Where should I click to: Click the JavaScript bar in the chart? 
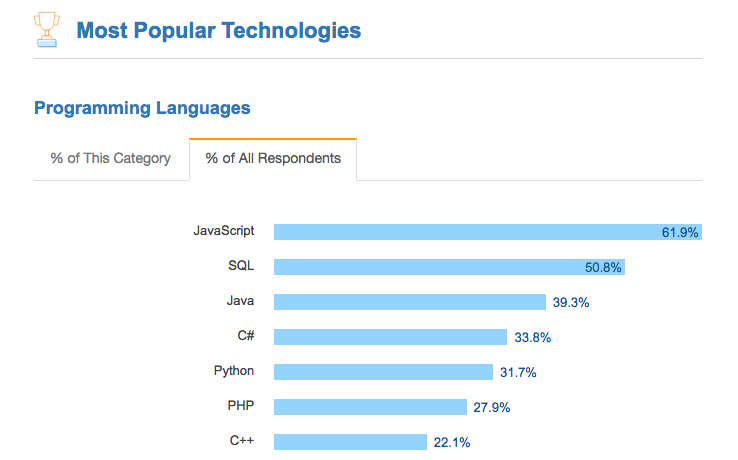click(x=488, y=232)
